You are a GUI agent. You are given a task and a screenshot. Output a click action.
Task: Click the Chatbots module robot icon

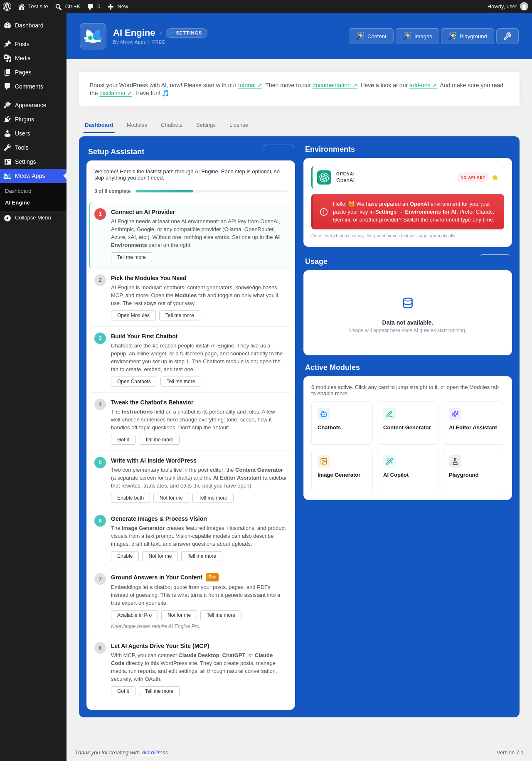click(x=324, y=414)
